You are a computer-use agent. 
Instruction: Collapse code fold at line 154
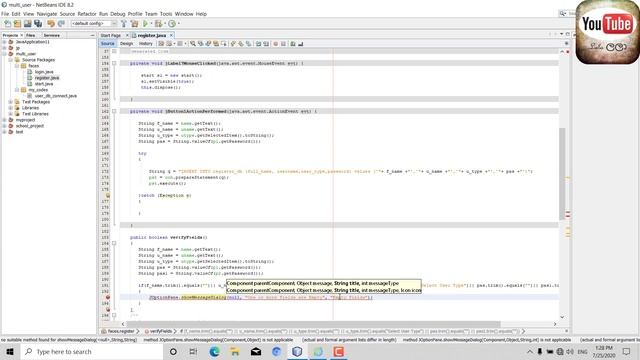(114, 63)
